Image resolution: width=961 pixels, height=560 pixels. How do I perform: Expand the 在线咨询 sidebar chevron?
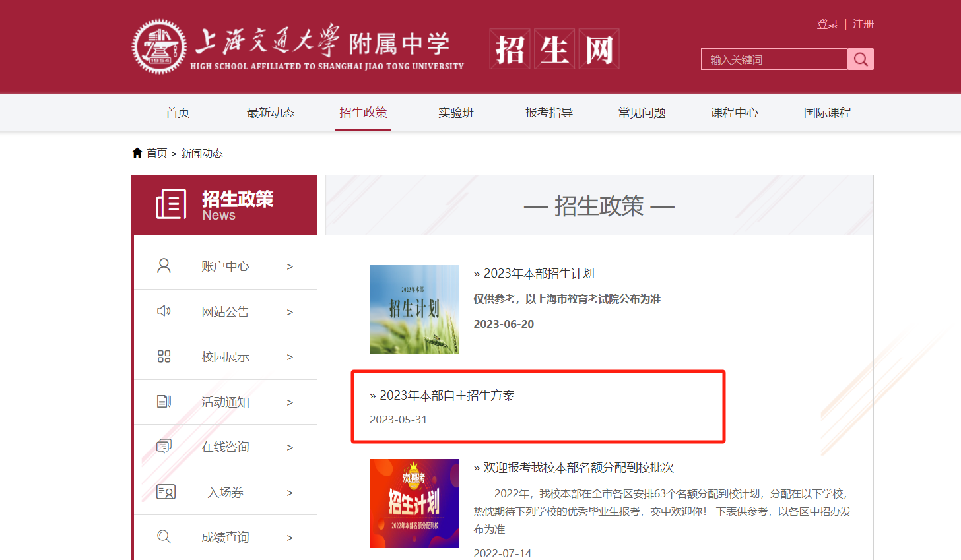[289, 447]
